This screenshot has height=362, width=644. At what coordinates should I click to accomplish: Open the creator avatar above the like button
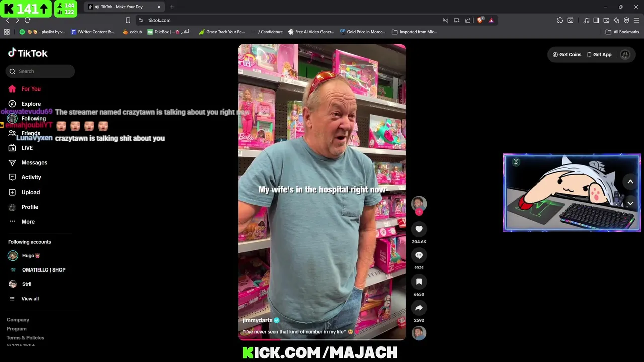click(x=419, y=203)
